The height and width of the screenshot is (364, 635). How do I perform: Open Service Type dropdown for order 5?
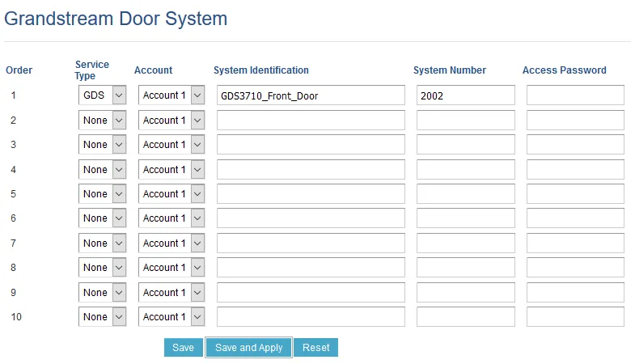tap(102, 194)
